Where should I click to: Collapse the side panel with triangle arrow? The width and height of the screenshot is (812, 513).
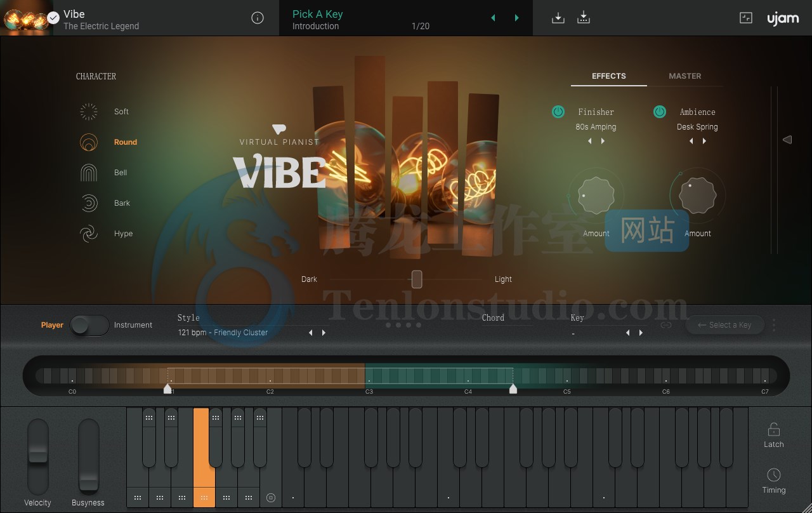click(787, 140)
